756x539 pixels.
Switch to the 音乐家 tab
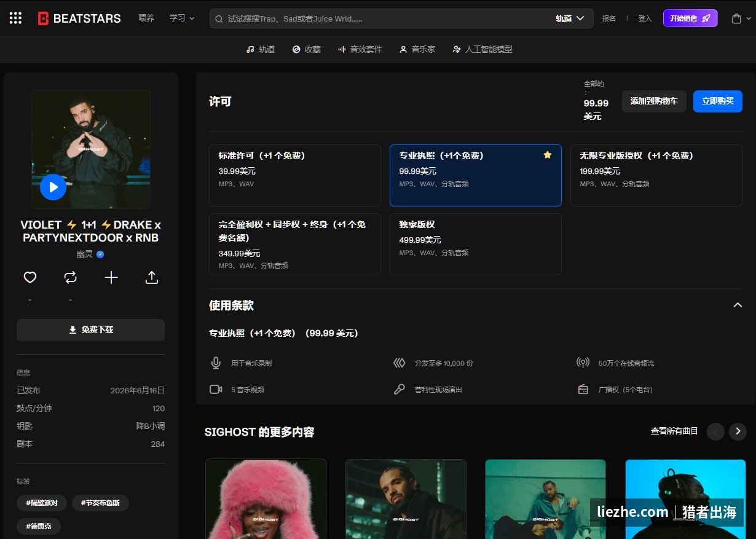(417, 49)
